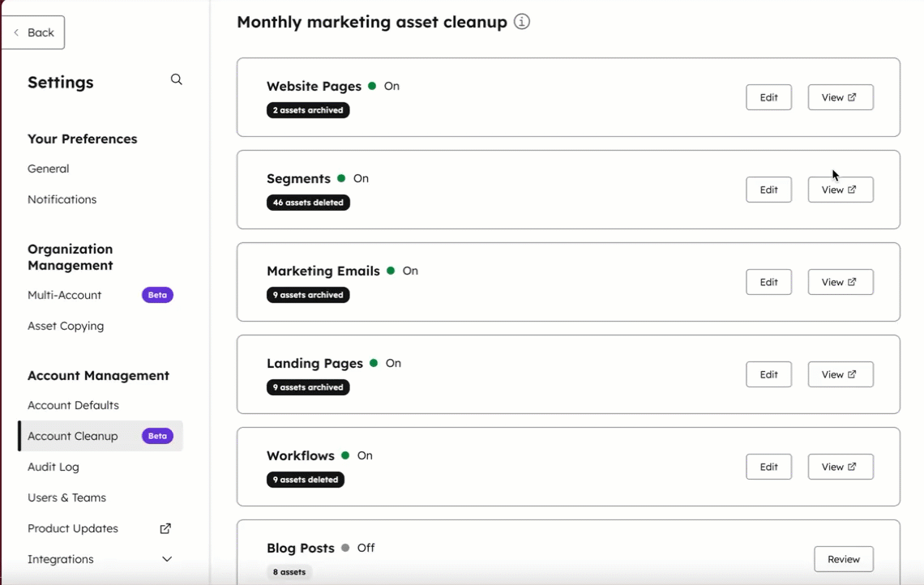
Task: Click the green status dot next to Segments
Action: point(342,178)
